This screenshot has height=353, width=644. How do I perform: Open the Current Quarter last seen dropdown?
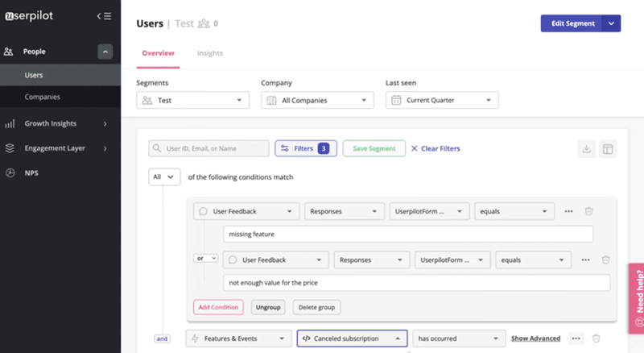tap(442, 101)
